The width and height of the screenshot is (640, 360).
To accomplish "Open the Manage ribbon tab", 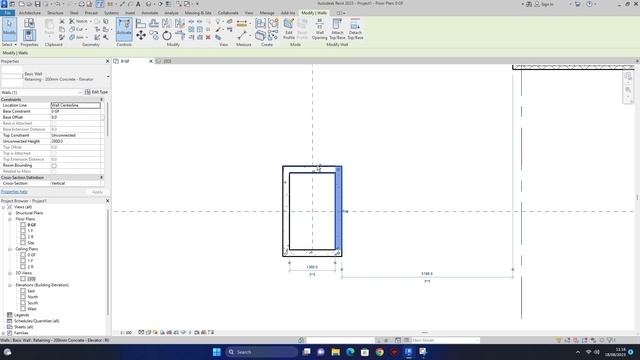I will tap(267, 13).
